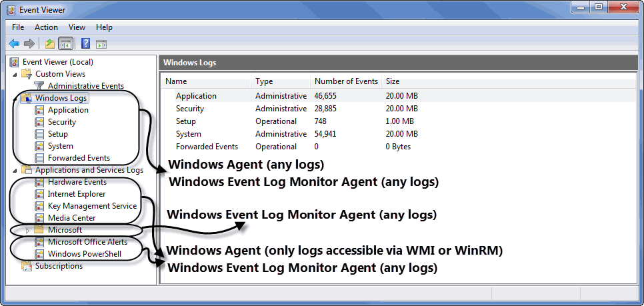Click the Back arrow in the toolbar
This screenshot has width=644, height=306.
point(14,44)
